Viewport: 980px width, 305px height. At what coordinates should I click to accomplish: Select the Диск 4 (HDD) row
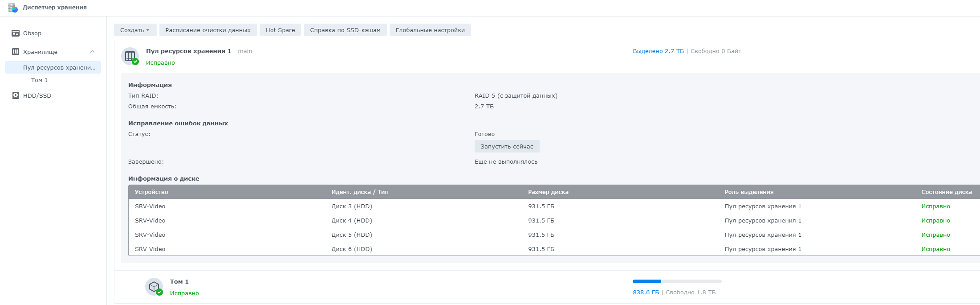coord(554,221)
